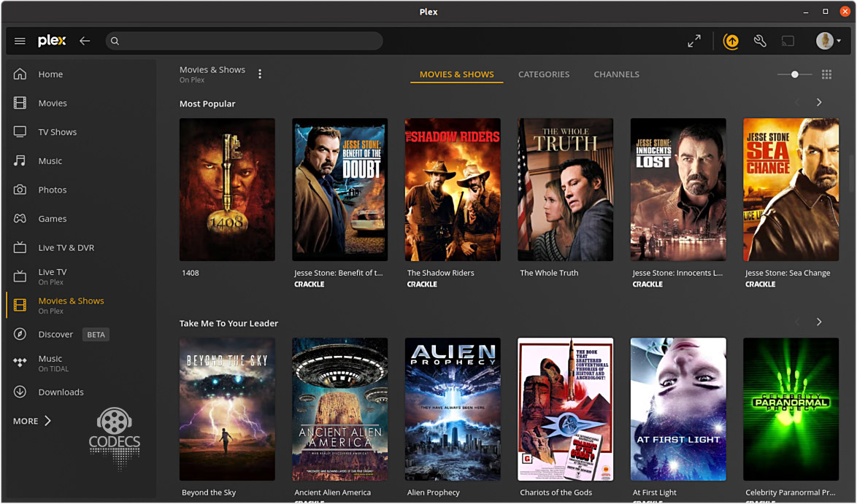Open the Movies & Shows three-dot menu
This screenshot has height=504, width=857.
pyautogui.click(x=259, y=74)
